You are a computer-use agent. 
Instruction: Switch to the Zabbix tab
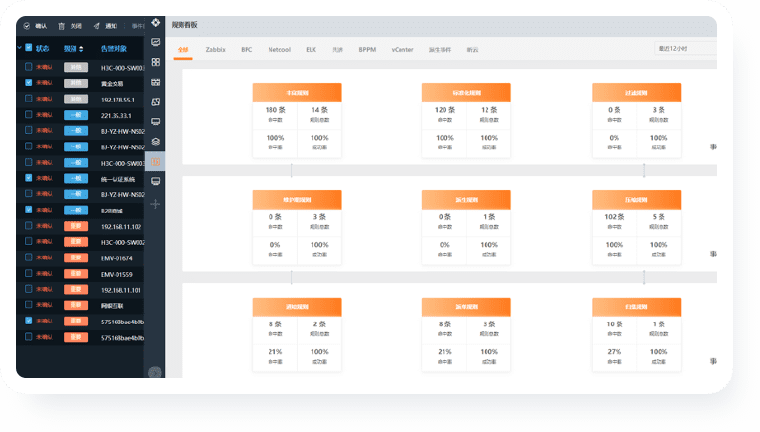click(215, 49)
